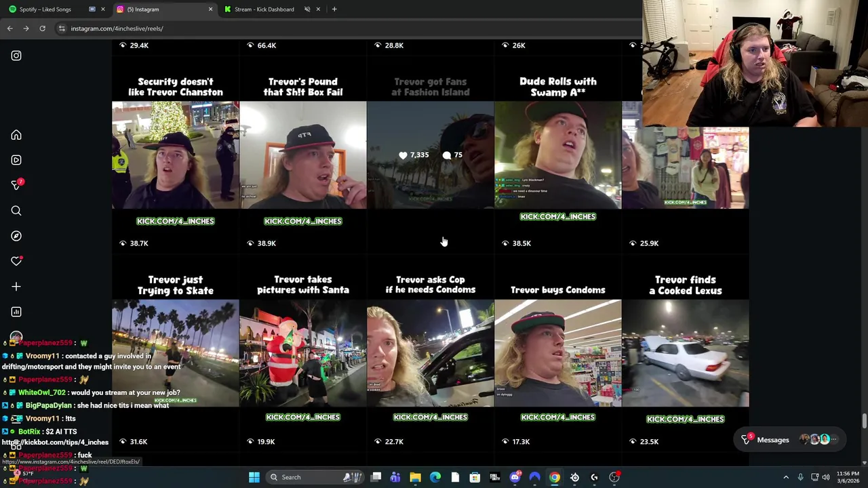Go to Instagram Home in the sidebar
This screenshot has width=868, height=488.
(16, 135)
